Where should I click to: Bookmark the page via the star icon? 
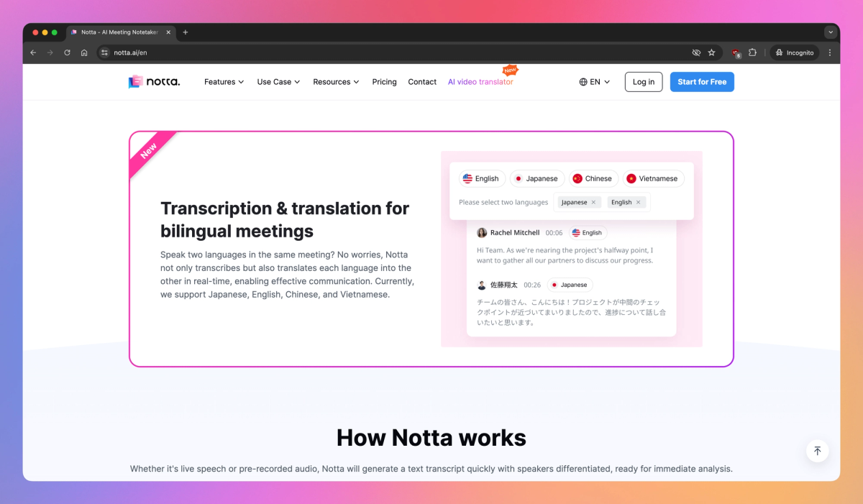pos(712,52)
